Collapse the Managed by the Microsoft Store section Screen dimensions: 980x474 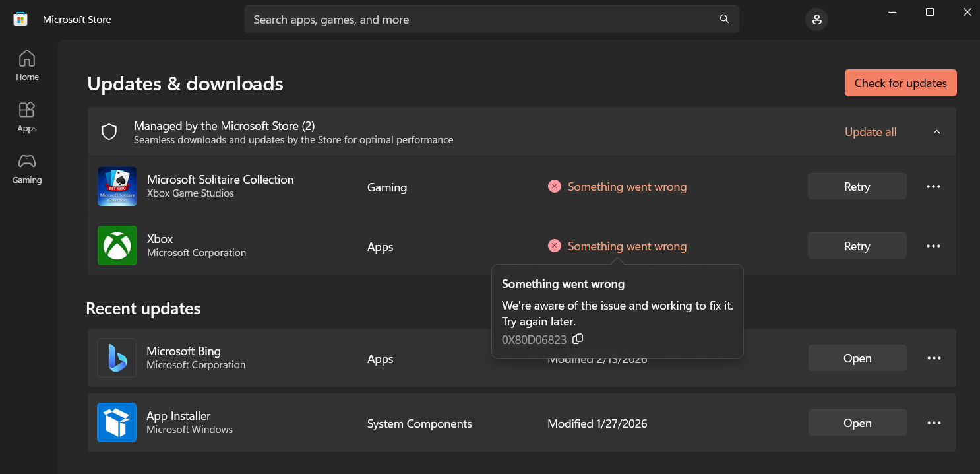click(x=936, y=132)
